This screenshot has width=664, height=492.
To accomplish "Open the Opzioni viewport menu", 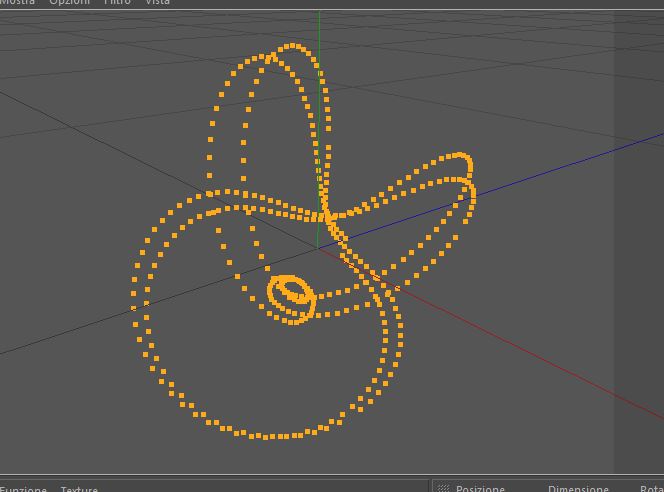I will tap(69, 2).
